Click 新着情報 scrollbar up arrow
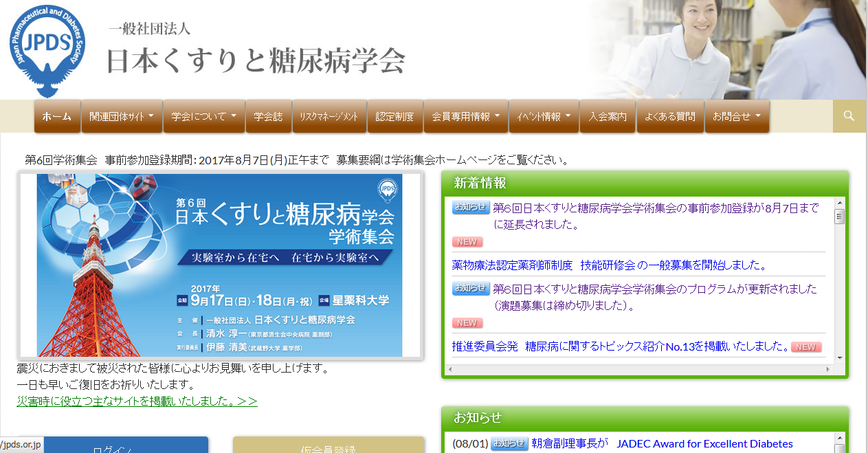 tap(839, 203)
